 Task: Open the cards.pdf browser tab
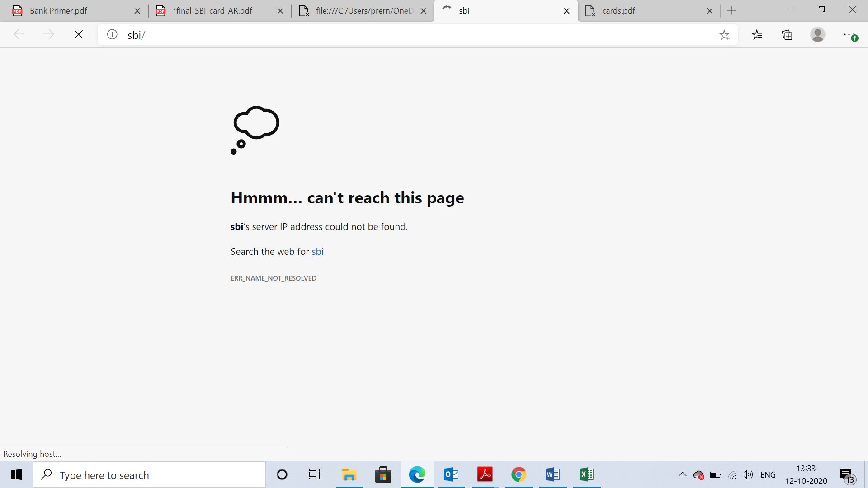[x=649, y=11]
